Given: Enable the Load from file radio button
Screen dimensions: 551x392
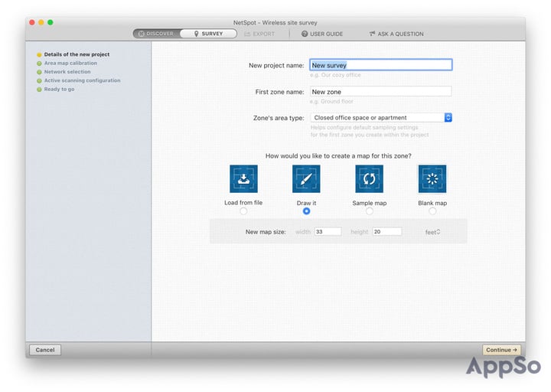Looking at the screenshot, I should click(x=243, y=211).
